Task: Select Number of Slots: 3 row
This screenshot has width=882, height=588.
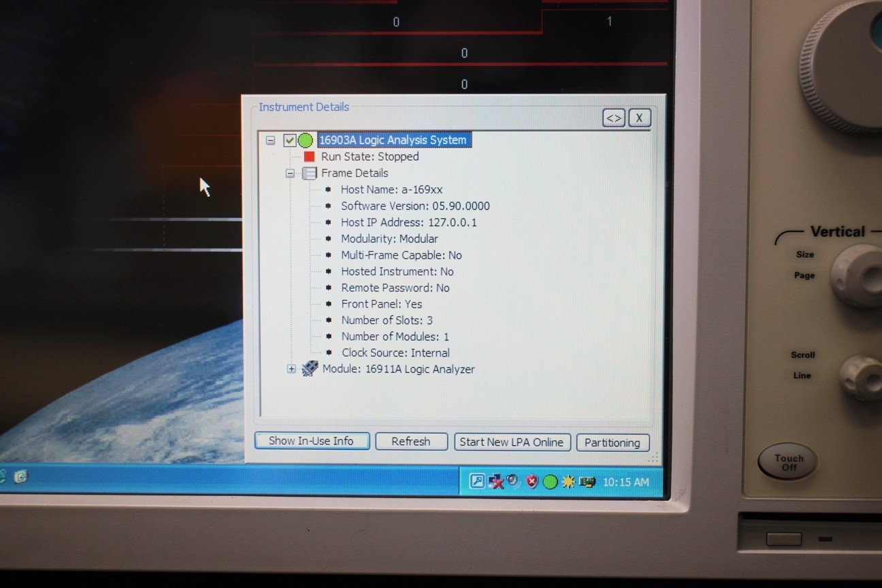Action: pos(387,320)
